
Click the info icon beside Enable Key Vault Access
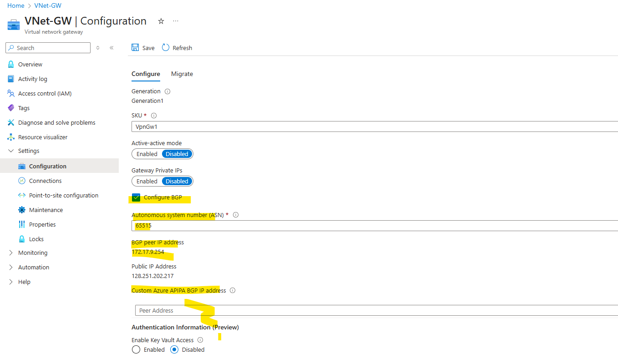click(x=200, y=340)
